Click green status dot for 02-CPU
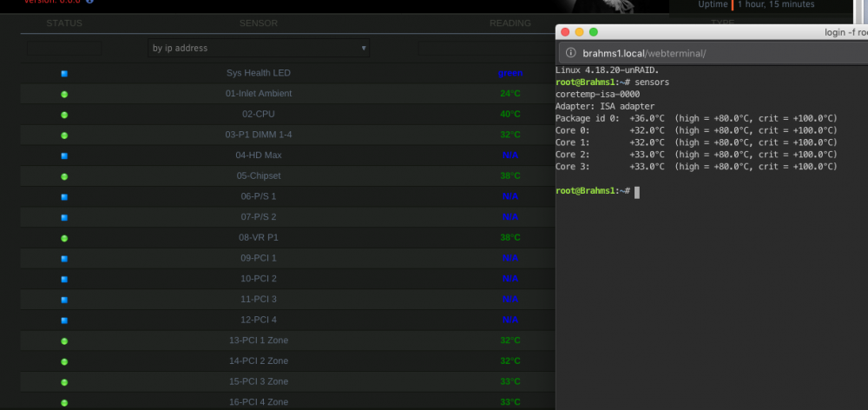Viewport: 868px width, 410px height. 64,115
